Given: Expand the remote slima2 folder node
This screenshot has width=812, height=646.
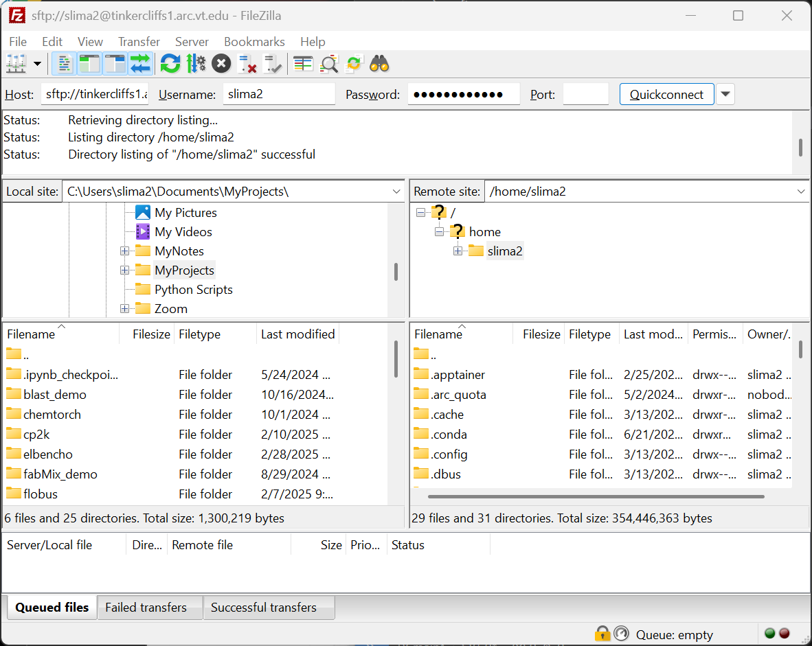Looking at the screenshot, I should point(458,251).
